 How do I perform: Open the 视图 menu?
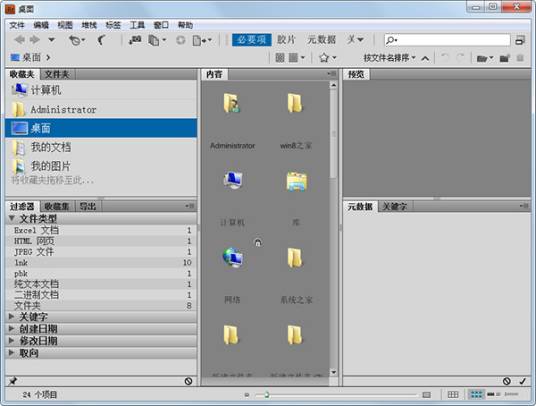click(x=65, y=25)
